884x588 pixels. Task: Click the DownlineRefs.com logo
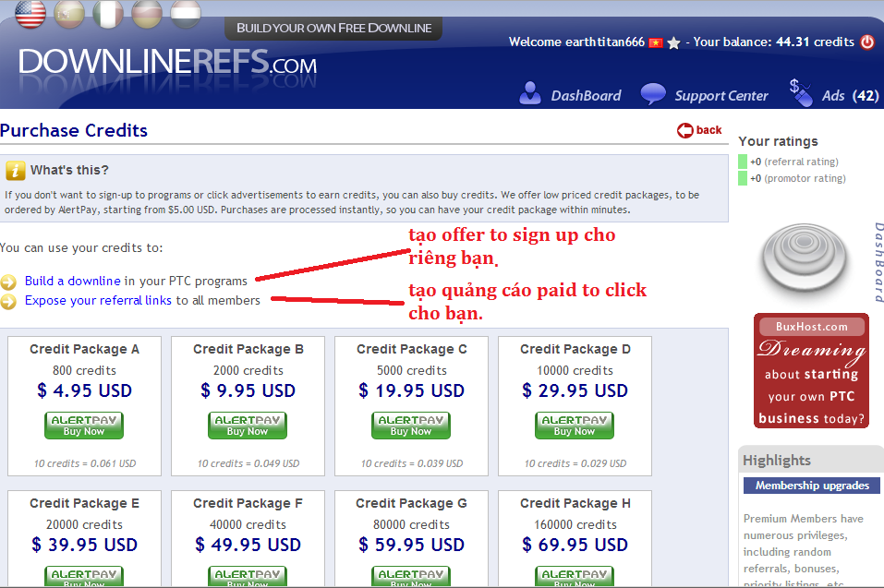[167, 62]
